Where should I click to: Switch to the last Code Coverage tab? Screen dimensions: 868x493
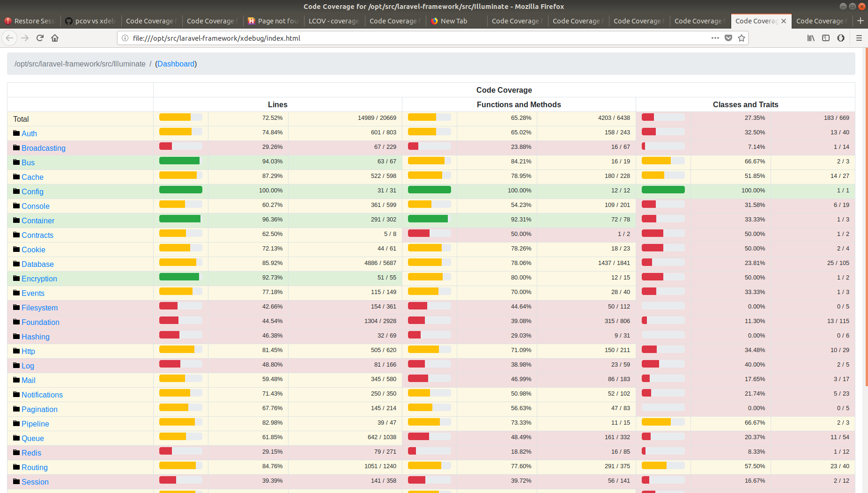[x=822, y=21]
